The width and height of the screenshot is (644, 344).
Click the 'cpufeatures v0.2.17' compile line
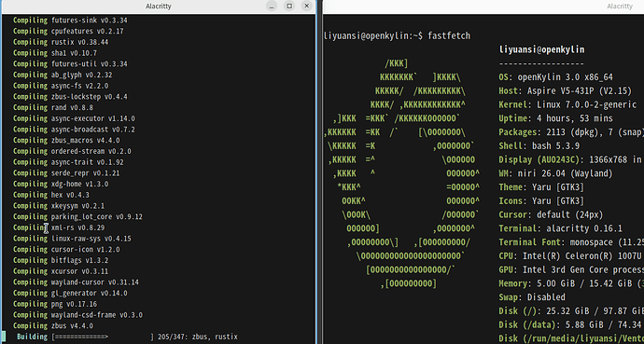point(68,31)
